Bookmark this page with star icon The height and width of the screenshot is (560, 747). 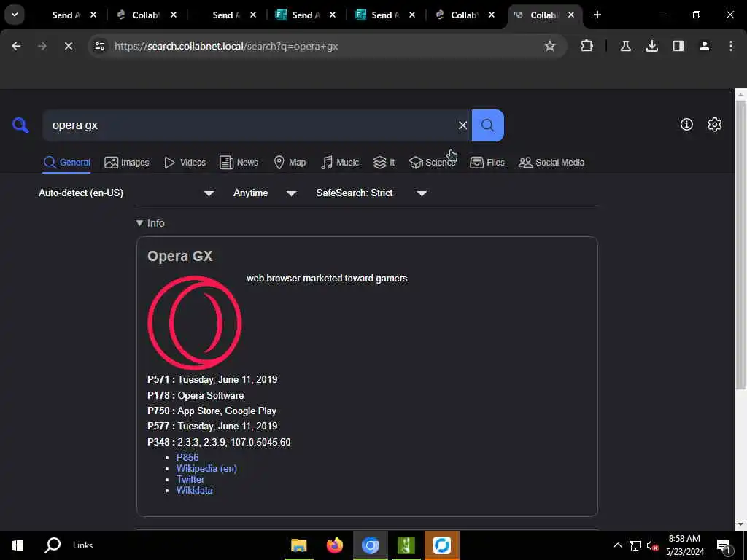550,46
